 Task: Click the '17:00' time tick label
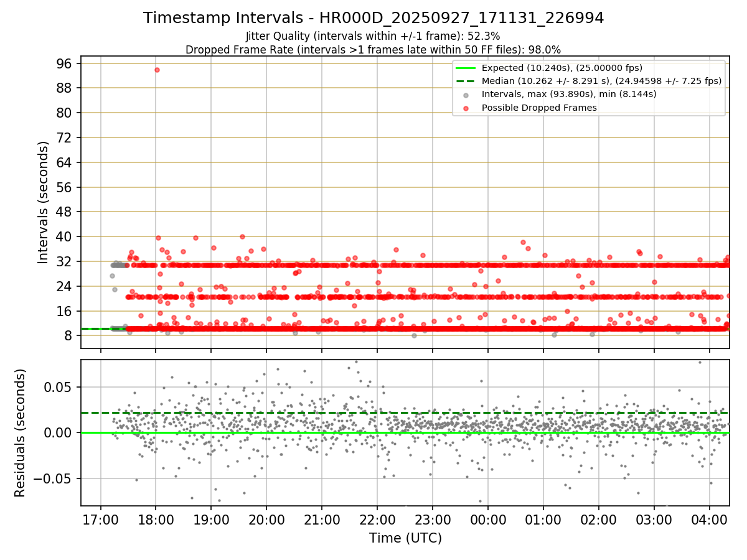coord(100,520)
